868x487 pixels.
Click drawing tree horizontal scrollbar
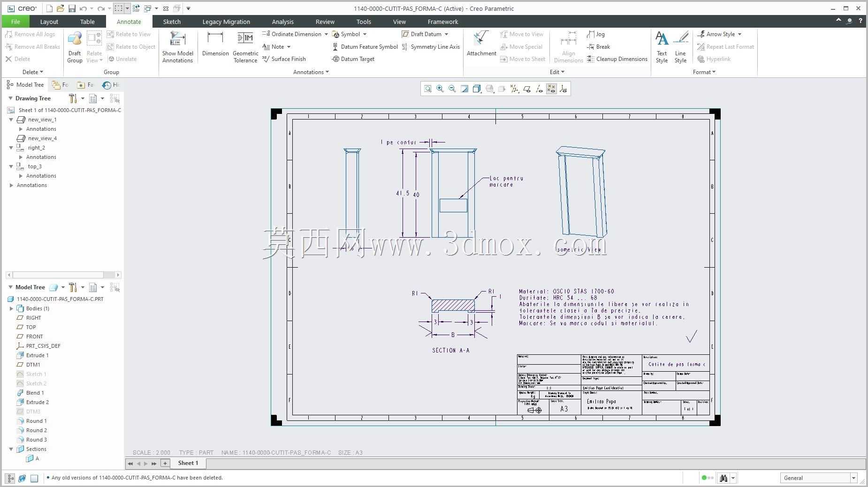pos(63,275)
